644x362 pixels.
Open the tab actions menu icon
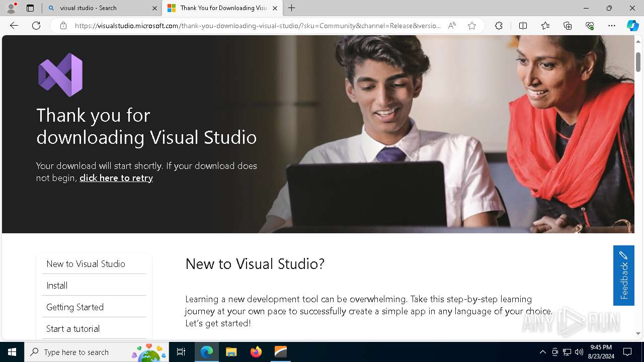click(x=30, y=8)
